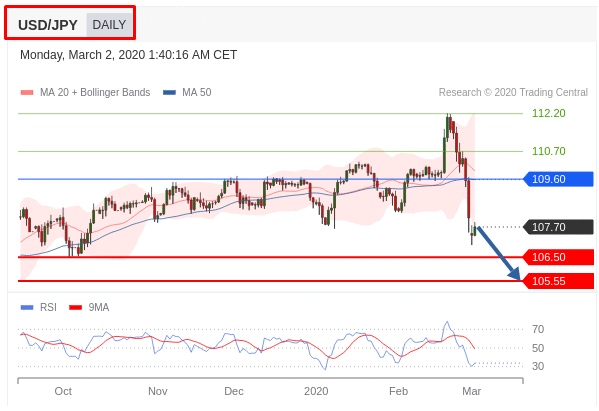Click the MA 20 + Bollinger Bands swatch
The width and height of the screenshot is (599, 411).
[x=27, y=92]
